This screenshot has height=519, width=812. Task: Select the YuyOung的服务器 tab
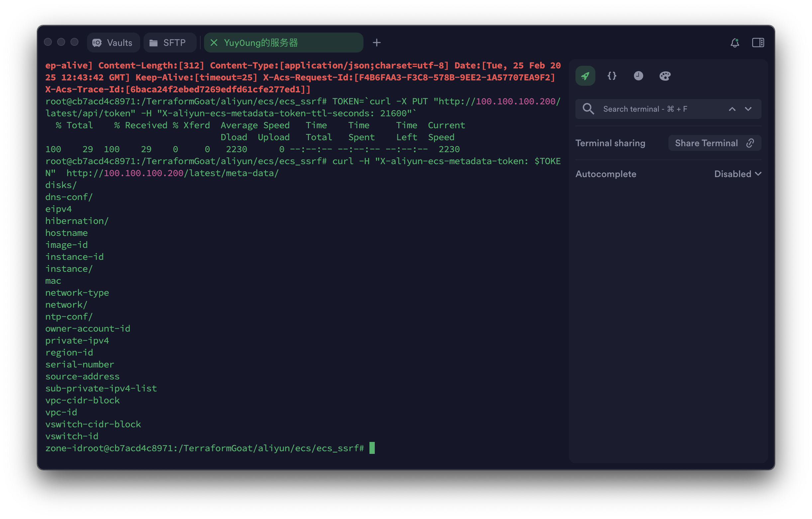tap(283, 43)
